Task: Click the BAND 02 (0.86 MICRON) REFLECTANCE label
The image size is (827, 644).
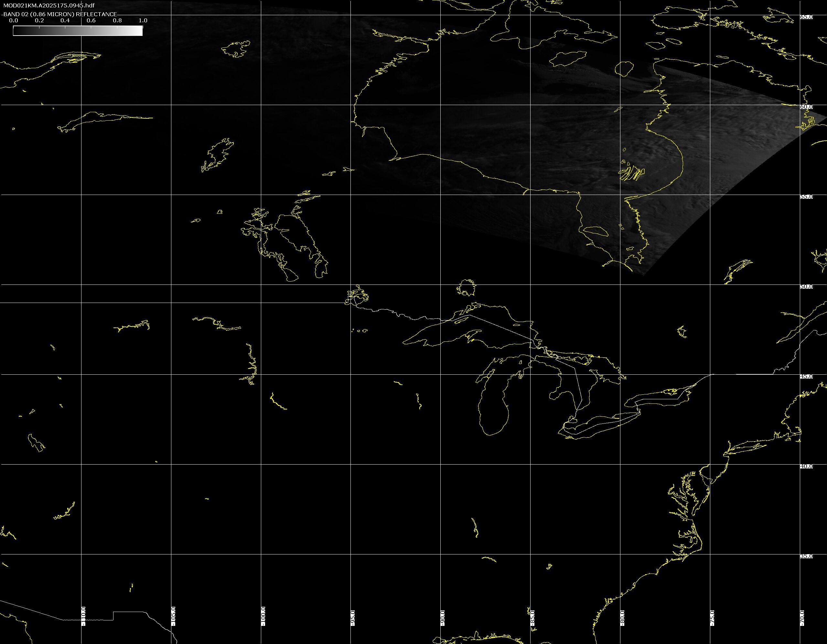Action: click(60, 15)
